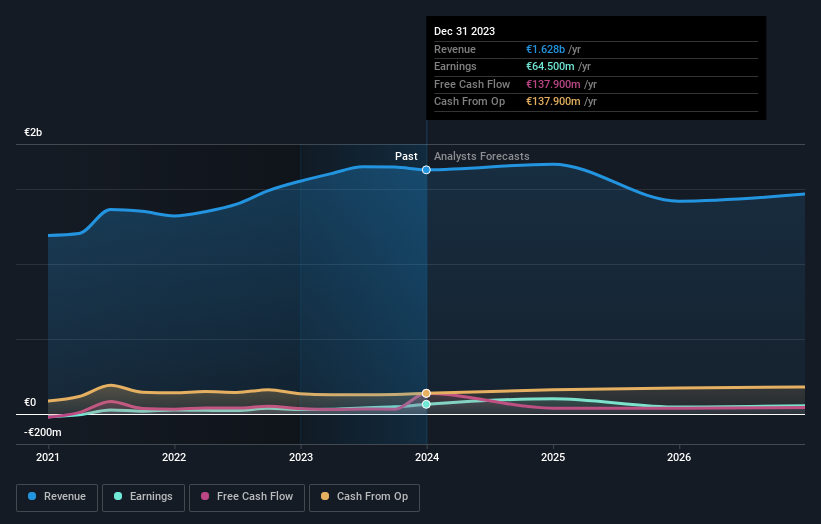Screen dimensions: 821x524
Task: Click the Cash From Op €137.900m tooltip value
Action: tap(553, 102)
